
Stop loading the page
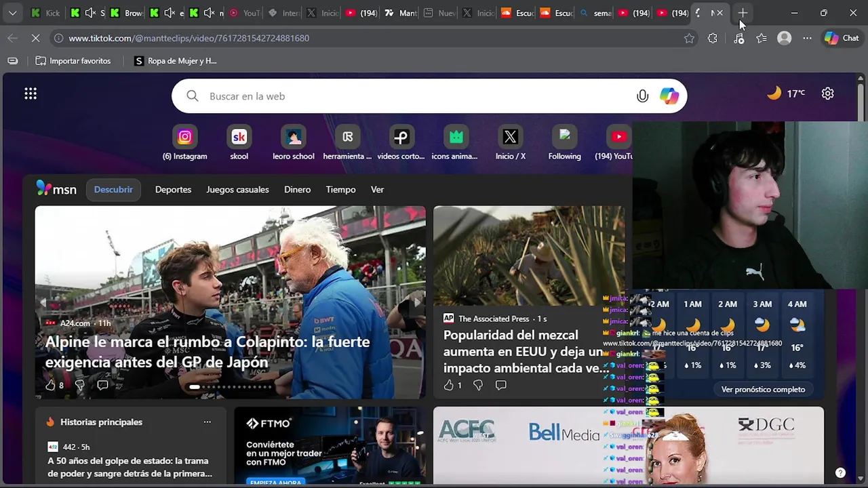click(35, 39)
